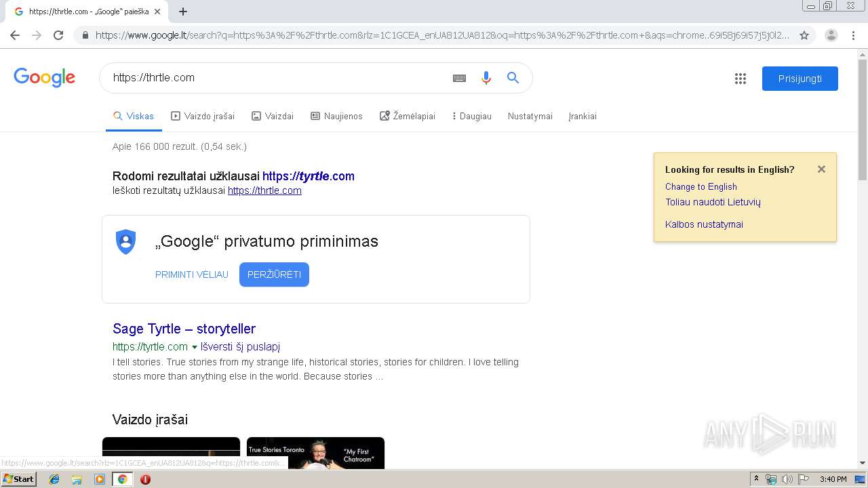Open the True Stories Toronto video thumbnail
Viewport: 868px width, 488px height.
(x=315, y=453)
